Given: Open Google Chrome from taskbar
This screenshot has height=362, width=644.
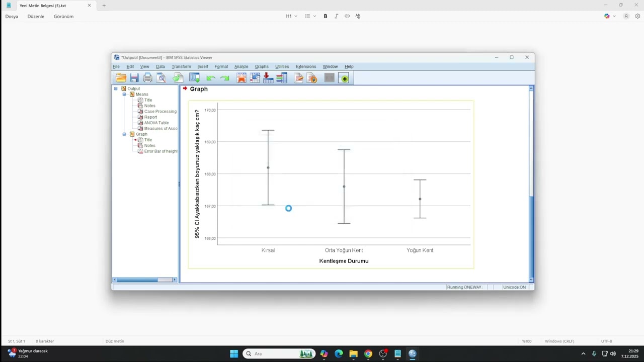Looking at the screenshot, I should click(x=368, y=353).
